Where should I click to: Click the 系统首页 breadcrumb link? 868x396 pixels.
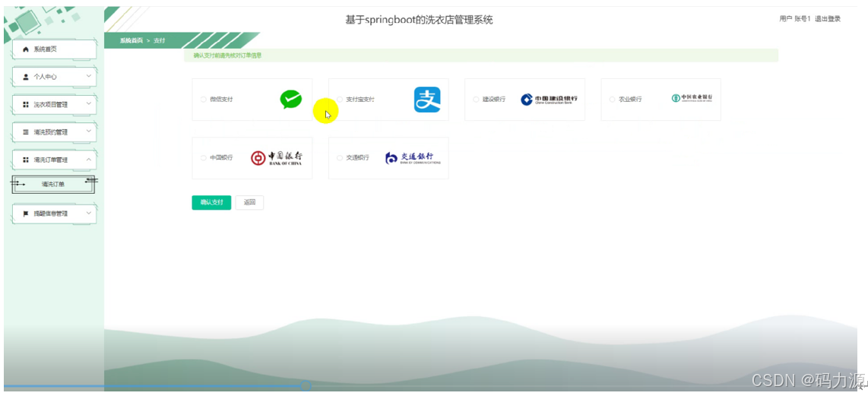pos(131,40)
